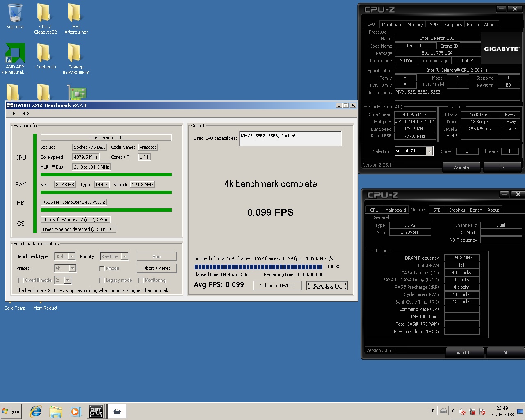The image size is (525, 420).
Task: Launch the AMD APP KernelAnalyzer shortcut
Action: [x=15, y=59]
